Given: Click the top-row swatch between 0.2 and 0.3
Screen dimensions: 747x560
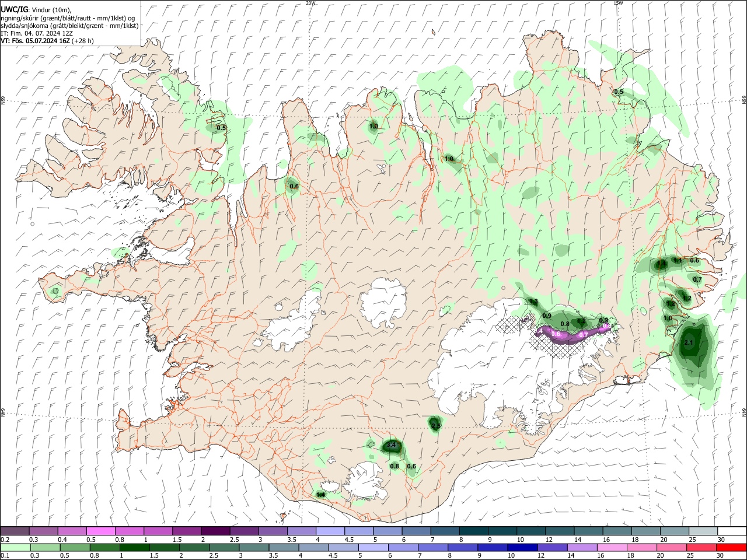Looking at the screenshot, I should point(15,531).
